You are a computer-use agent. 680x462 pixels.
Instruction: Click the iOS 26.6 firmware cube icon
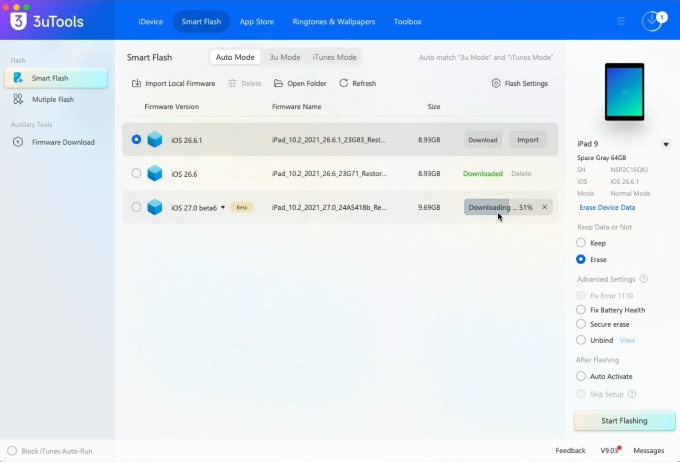coord(155,174)
